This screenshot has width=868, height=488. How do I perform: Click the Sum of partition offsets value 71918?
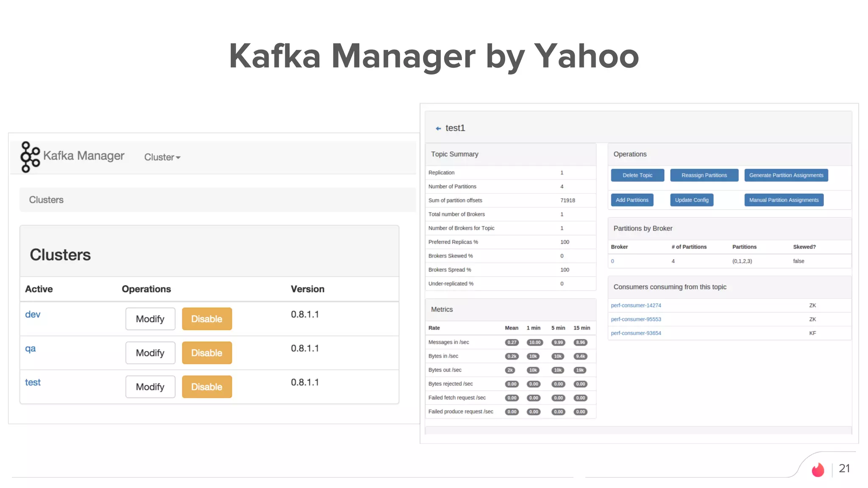(x=568, y=200)
